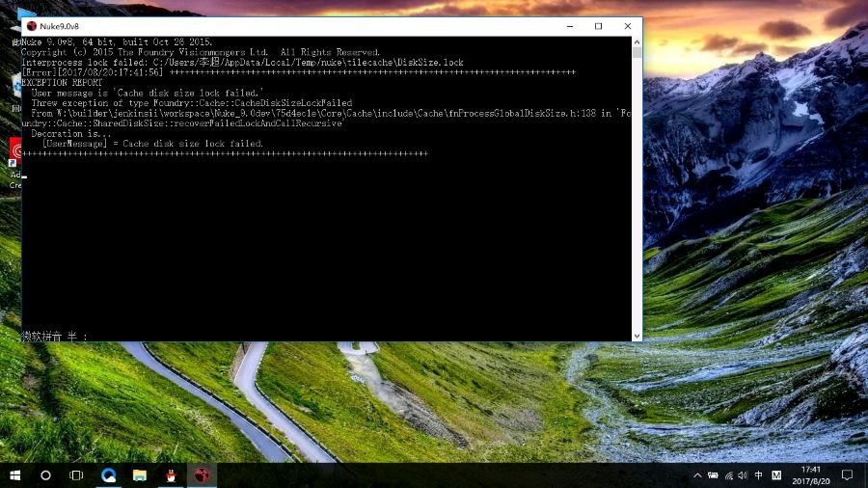Launch the blue browser in the taskbar
868x488 pixels.
click(x=108, y=475)
